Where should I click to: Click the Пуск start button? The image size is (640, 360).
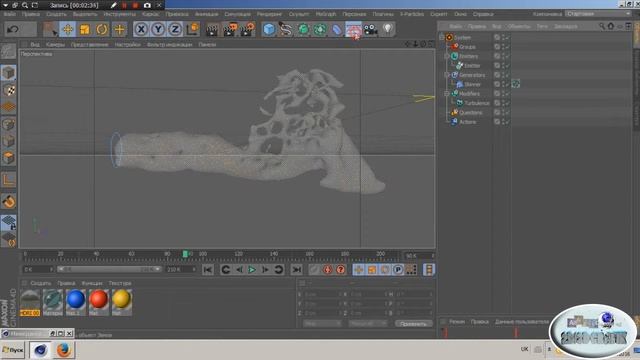(13, 350)
